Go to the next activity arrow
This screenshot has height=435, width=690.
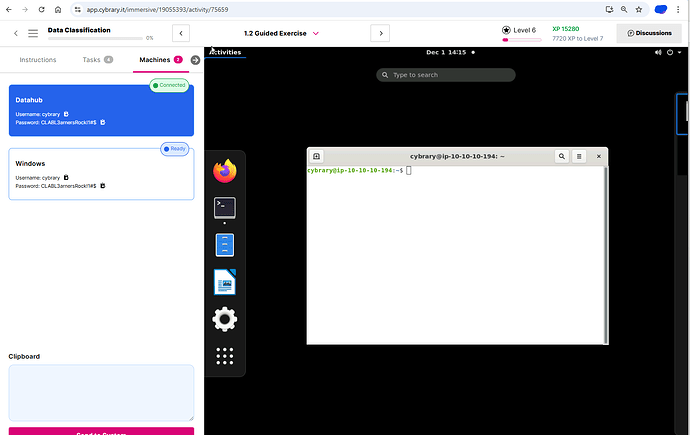[x=380, y=33]
